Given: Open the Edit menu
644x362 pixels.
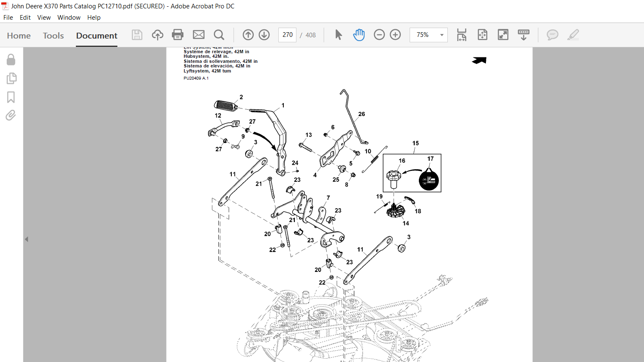Looking at the screenshot, I should [x=25, y=18].
